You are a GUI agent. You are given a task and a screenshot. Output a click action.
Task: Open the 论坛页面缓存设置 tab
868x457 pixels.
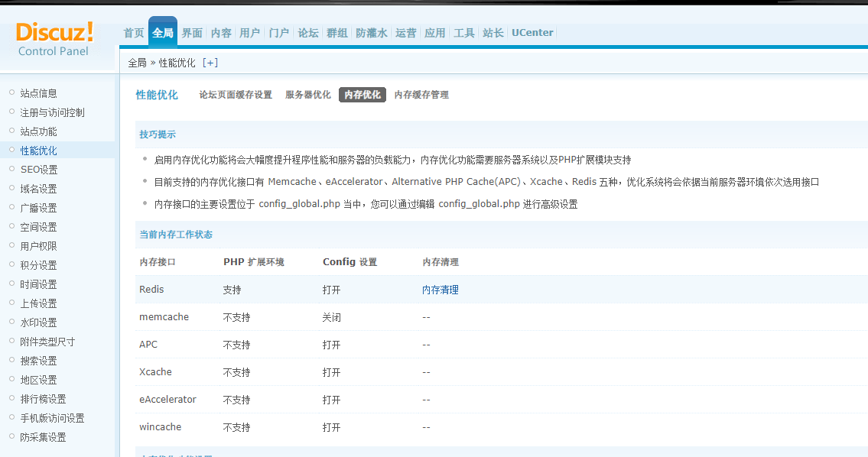click(235, 95)
